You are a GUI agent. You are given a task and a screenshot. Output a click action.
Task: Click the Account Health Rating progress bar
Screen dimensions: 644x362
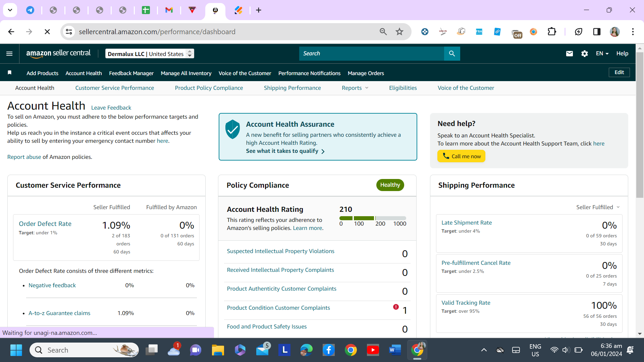click(x=373, y=218)
